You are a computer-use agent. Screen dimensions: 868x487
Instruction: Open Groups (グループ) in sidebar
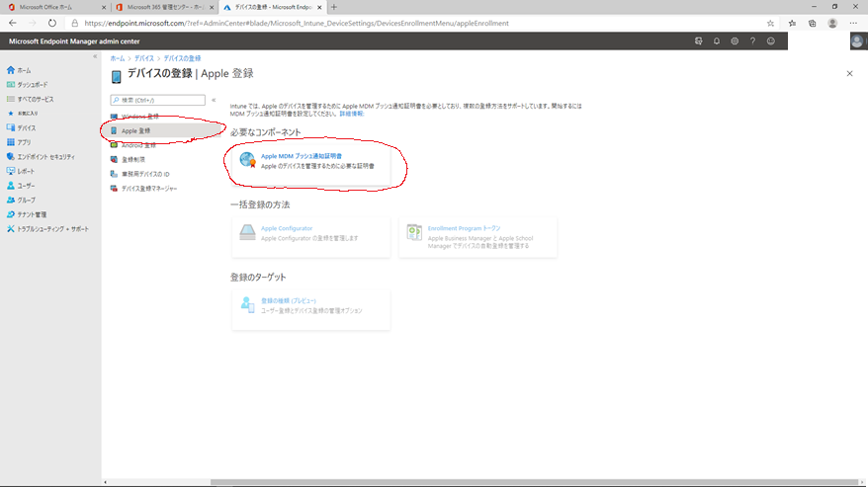tap(21, 200)
